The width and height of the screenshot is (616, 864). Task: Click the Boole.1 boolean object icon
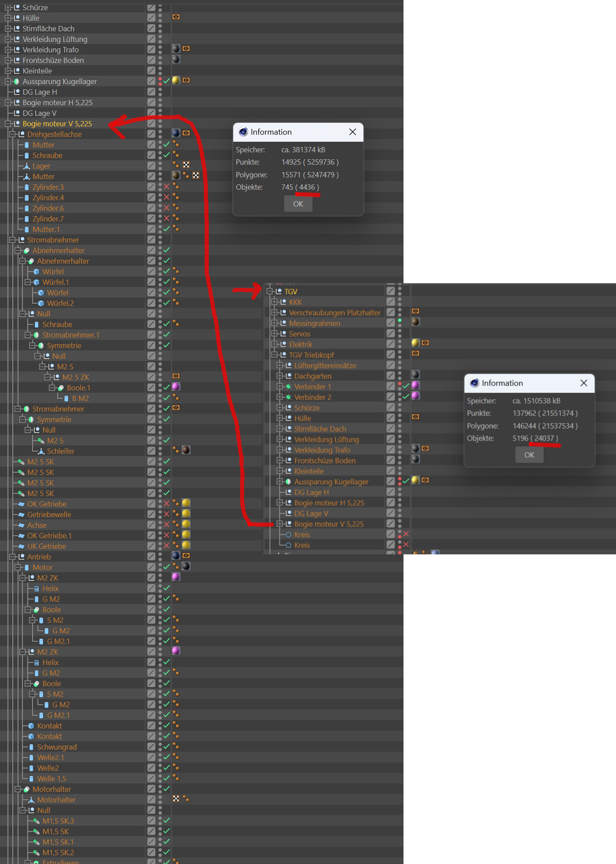(x=61, y=388)
